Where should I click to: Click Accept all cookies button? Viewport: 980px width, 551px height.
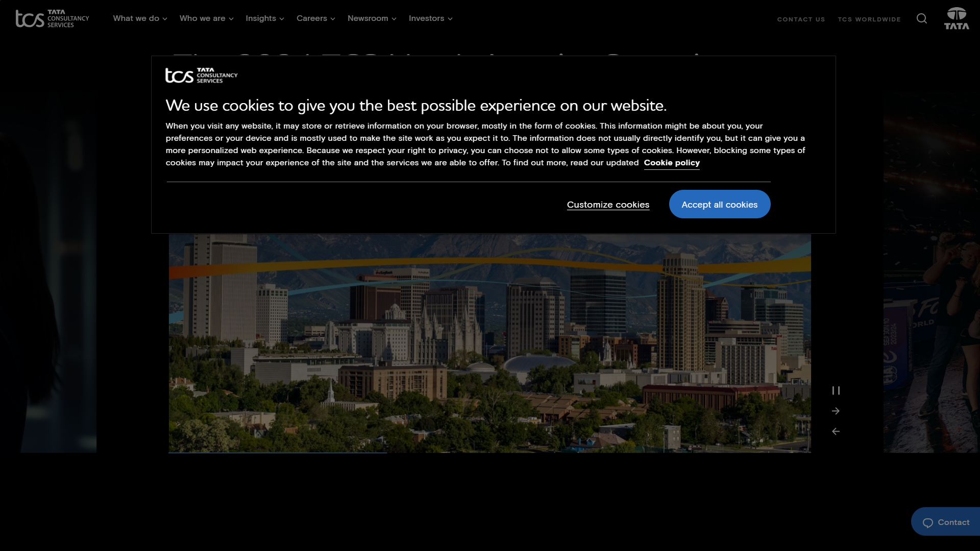[720, 204]
